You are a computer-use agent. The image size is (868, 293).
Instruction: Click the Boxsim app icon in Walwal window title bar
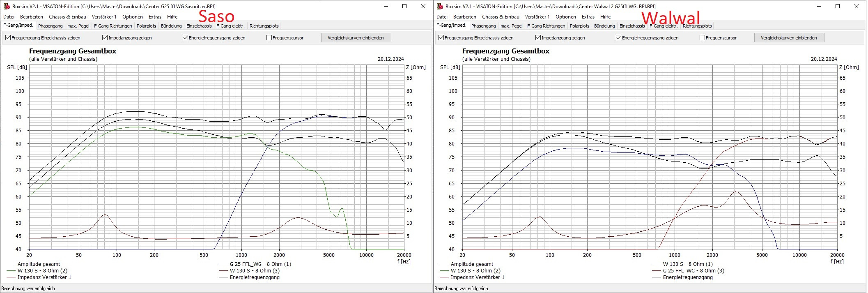coord(440,6)
